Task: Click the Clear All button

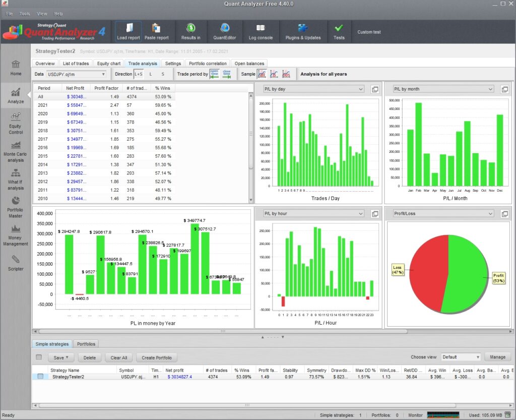Action: [119, 357]
